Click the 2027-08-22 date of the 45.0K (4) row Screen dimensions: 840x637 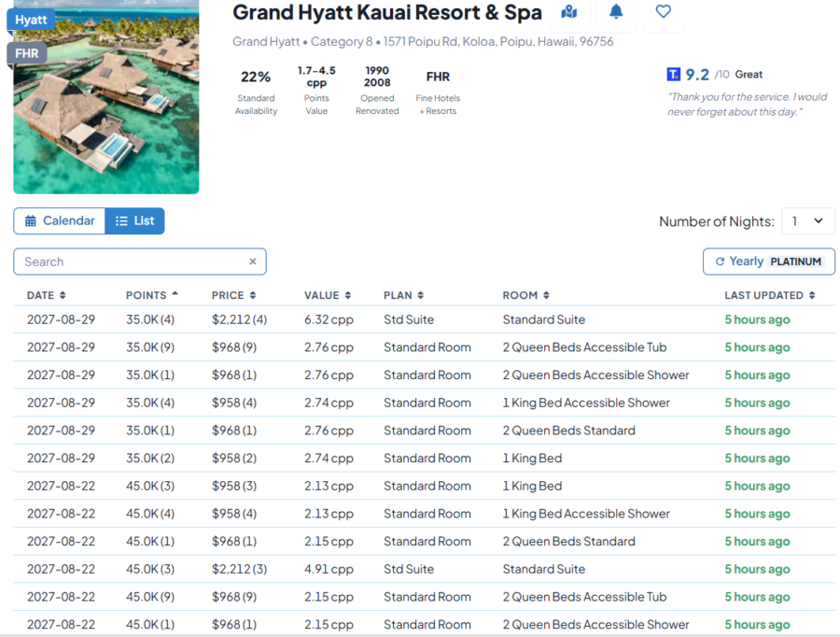pos(61,514)
